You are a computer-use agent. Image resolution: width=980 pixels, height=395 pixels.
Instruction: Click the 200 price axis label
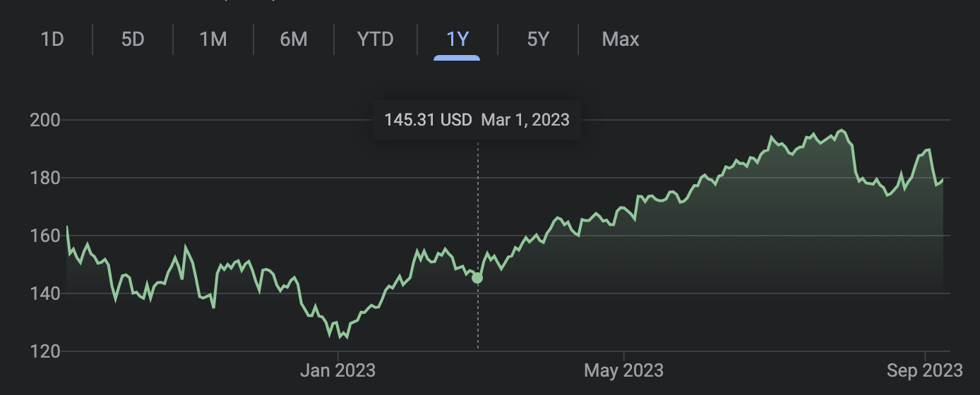coord(45,120)
